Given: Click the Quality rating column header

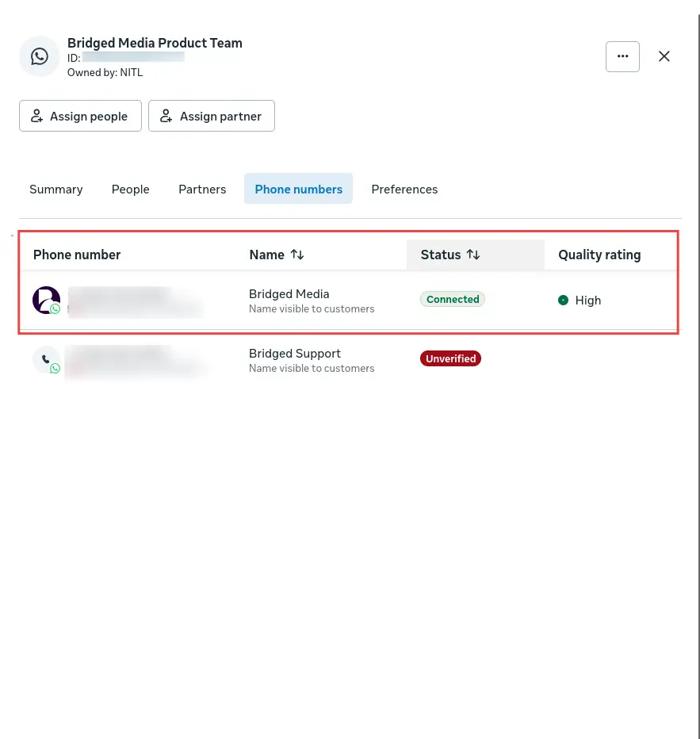Looking at the screenshot, I should pos(599,255).
